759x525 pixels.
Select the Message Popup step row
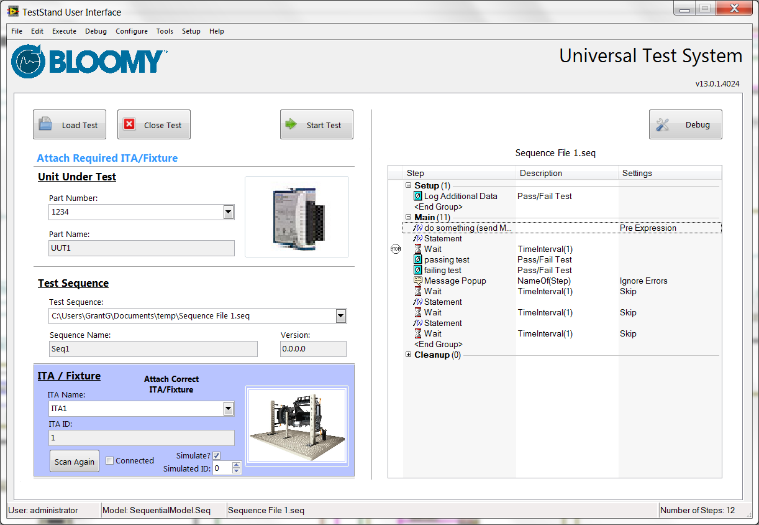pos(562,281)
